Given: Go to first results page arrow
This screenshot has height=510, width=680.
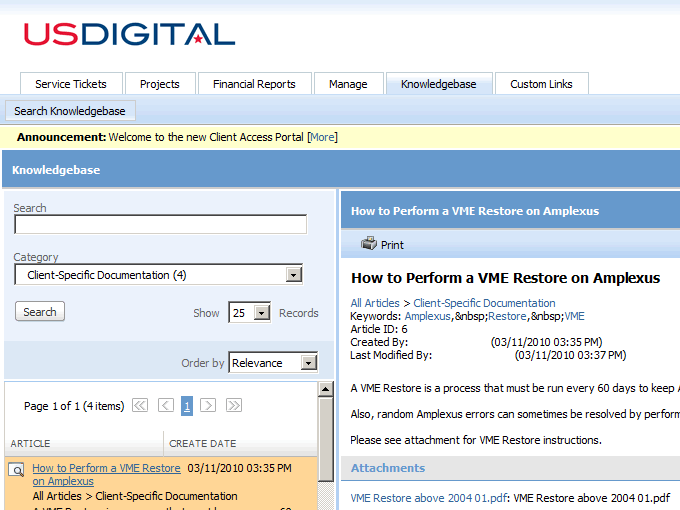Looking at the screenshot, I should click(140, 405).
